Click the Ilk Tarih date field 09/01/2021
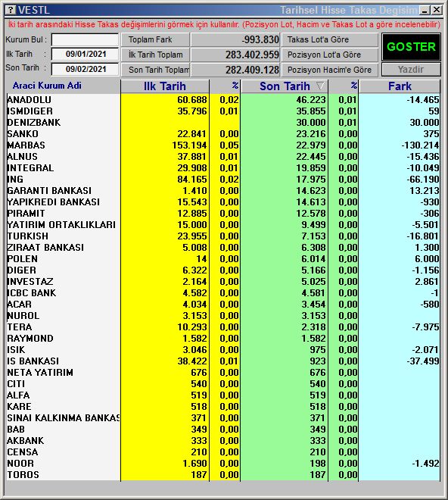 click(85, 55)
